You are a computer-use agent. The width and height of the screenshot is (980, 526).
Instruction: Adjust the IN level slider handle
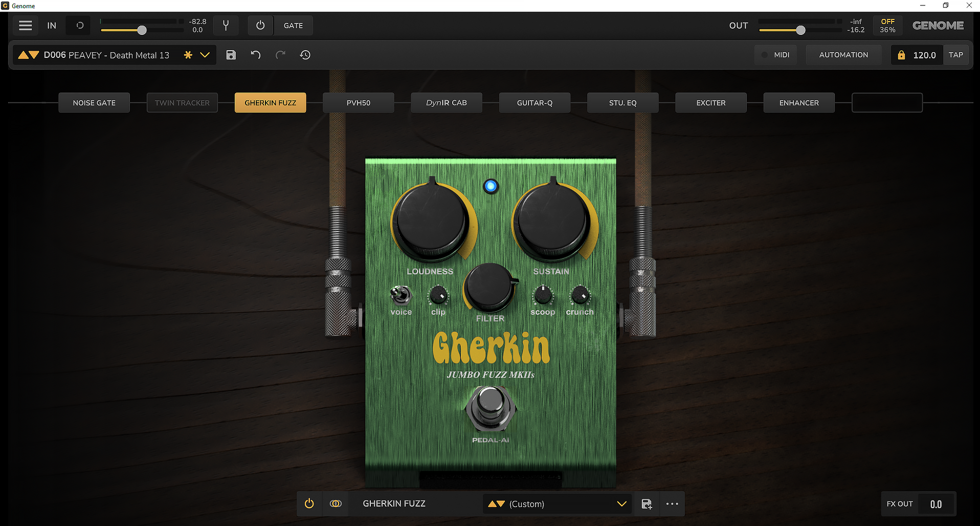[142, 30]
